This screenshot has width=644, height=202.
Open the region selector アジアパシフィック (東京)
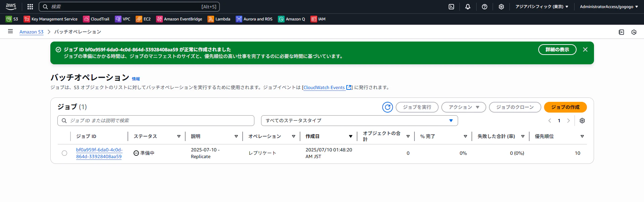[542, 7]
